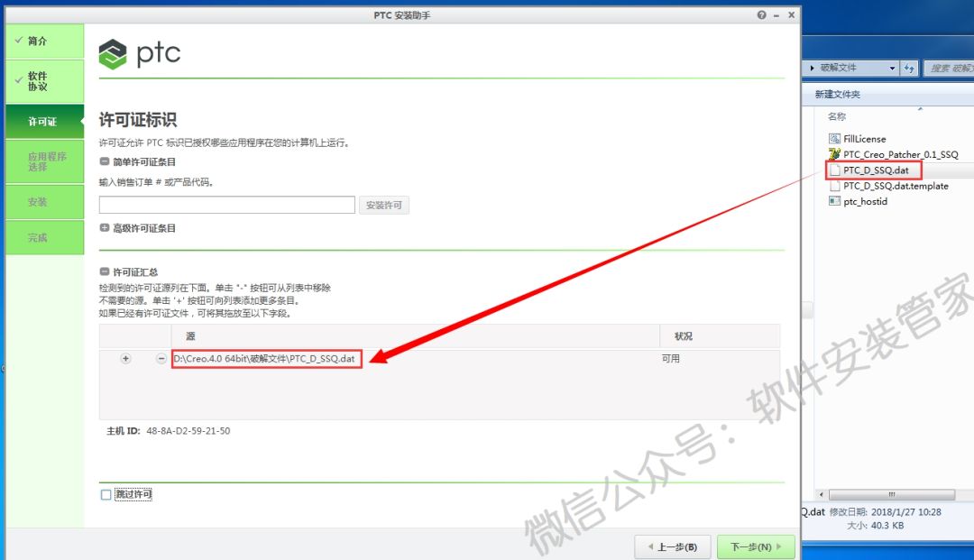The width and height of the screenshot is (974, 560).
Task: Click the 下一步(N) button
Action: pyautogui.click(x=756, y=546)
